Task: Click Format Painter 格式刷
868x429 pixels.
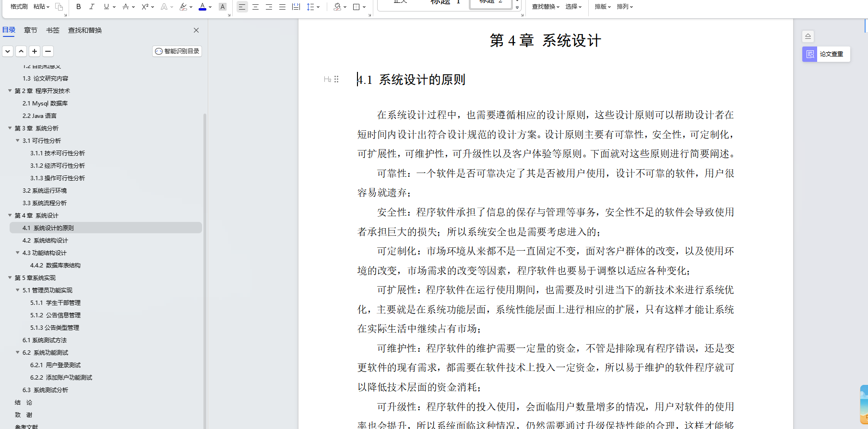Action: (19, 7)
